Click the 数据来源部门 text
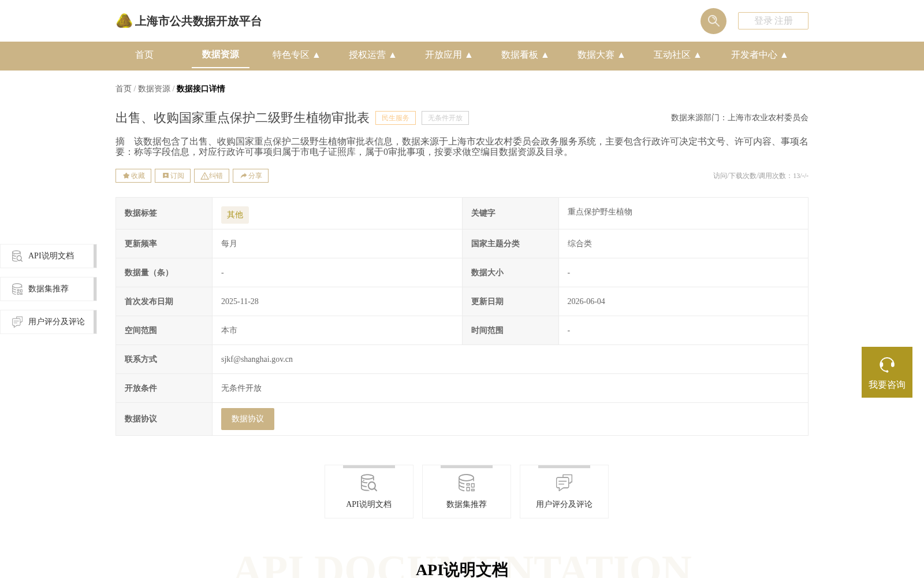This screenshot has width=924, height=578. [740, 118]
